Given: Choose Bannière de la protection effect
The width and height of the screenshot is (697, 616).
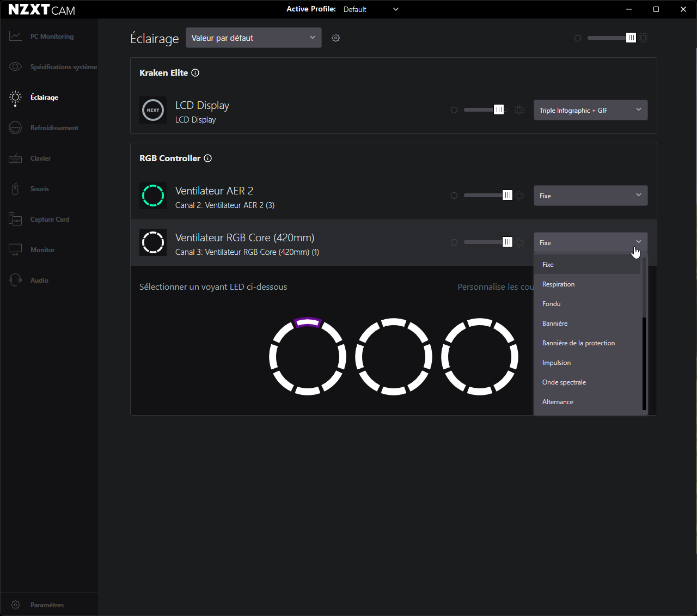Looking at the screenshot, I should click(588, 343).
